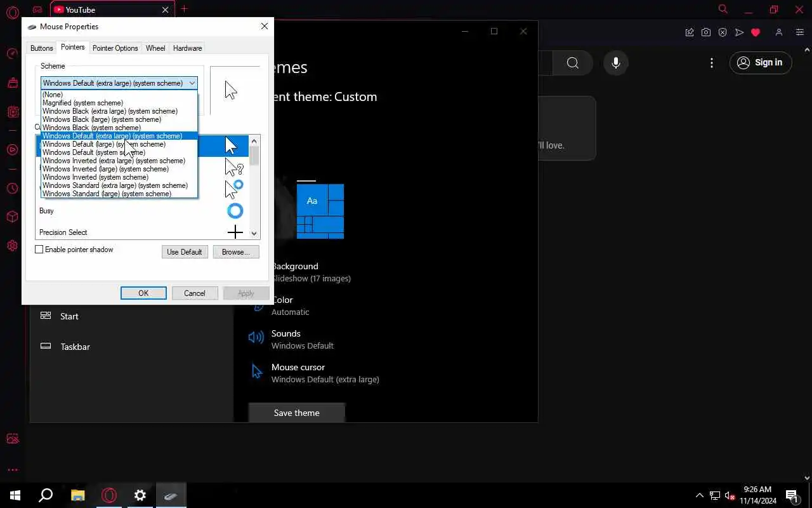Click the pinboard edit icon in toolbar

click(690, 32)
